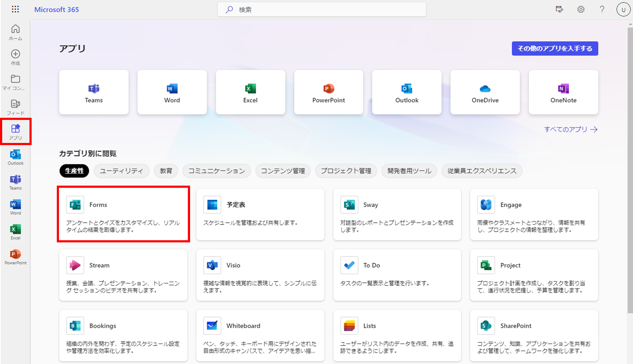
Task: Click the SharePoint description about コンテンツ、知識
Action: 534,347
